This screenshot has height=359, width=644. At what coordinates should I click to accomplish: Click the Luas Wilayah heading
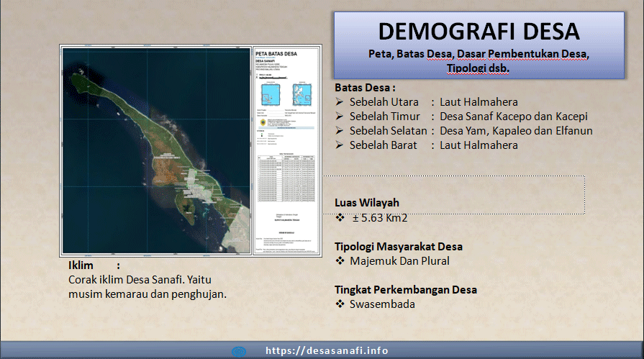pos(367,203)
